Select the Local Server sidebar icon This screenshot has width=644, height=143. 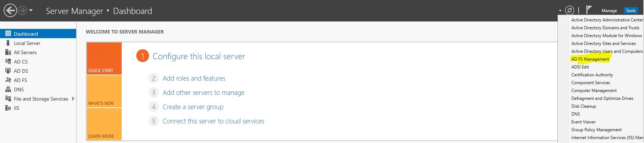point(8,43)
